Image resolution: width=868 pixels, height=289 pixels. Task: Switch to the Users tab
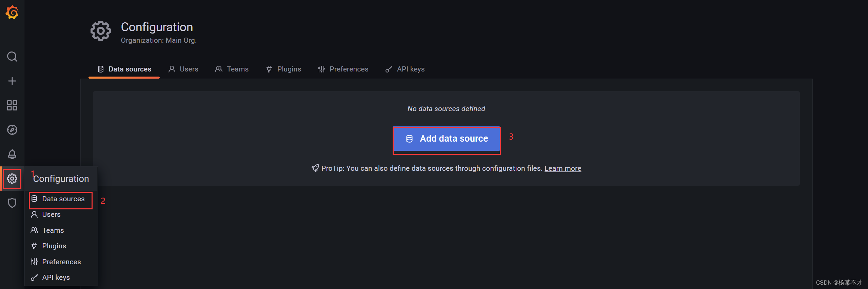coord(183,69)
